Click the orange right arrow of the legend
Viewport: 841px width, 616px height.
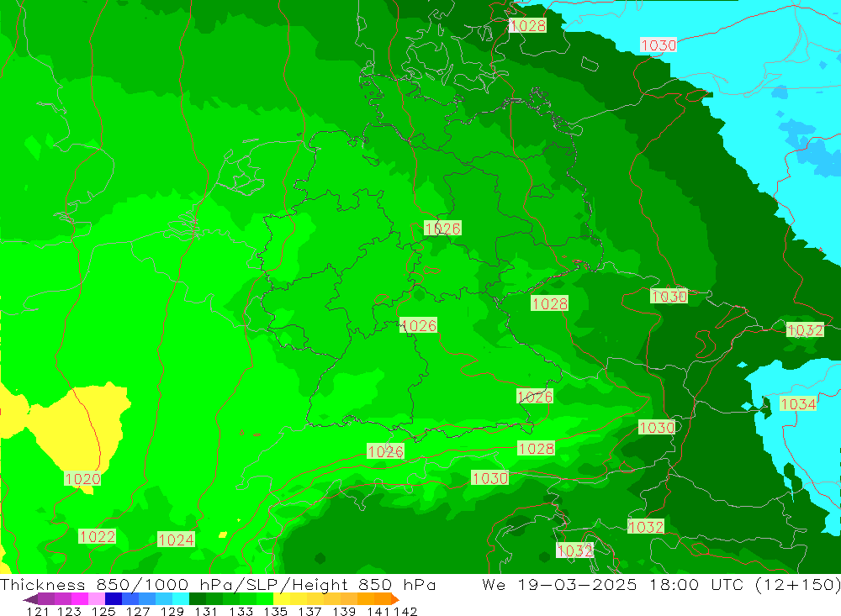tap(395, 599)
